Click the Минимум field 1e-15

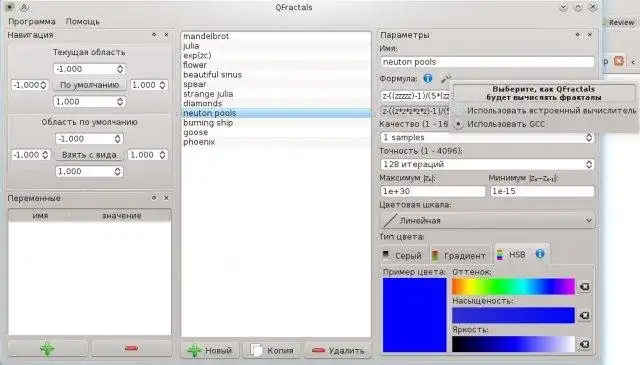tap(542, 191)
